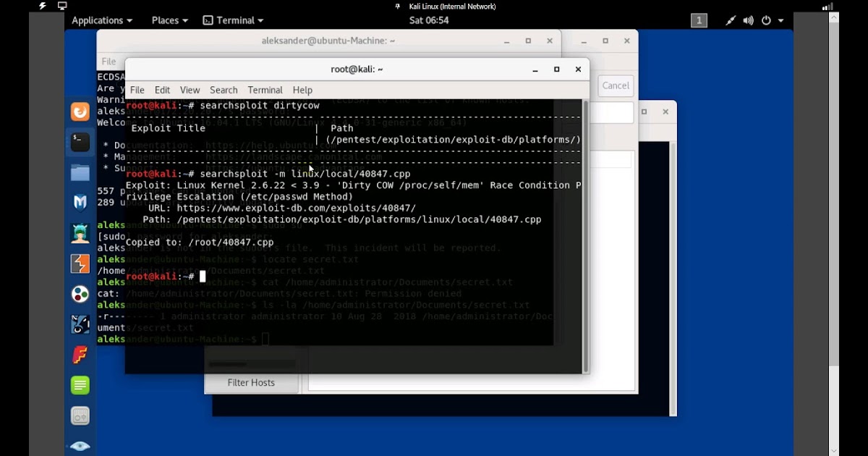Image resolution: width=868 pixels, height=456 pixels.
Task: Click 'Kali Linux (Internal Network)' viewer title
Action: pyautogui.click(x=451, y=7)
